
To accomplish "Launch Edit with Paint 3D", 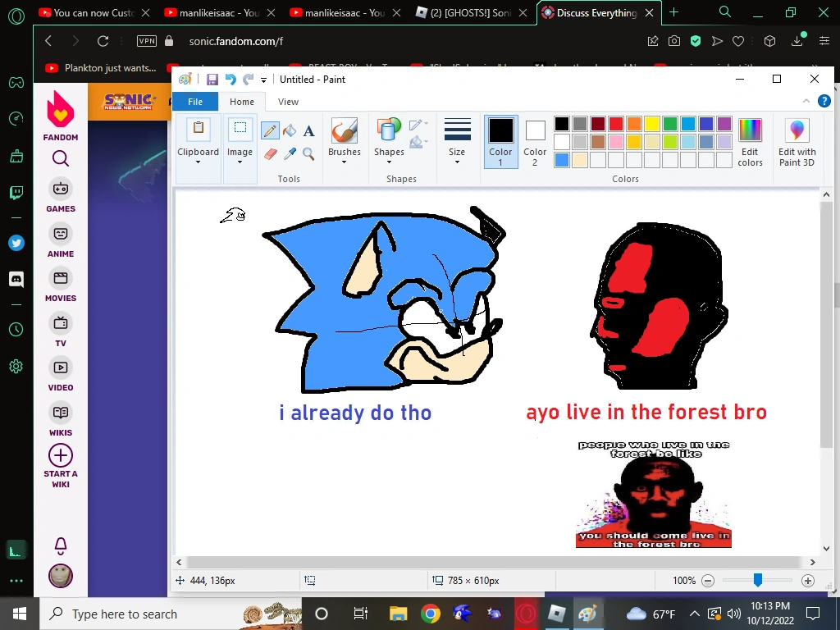I will tap(797, 141).
